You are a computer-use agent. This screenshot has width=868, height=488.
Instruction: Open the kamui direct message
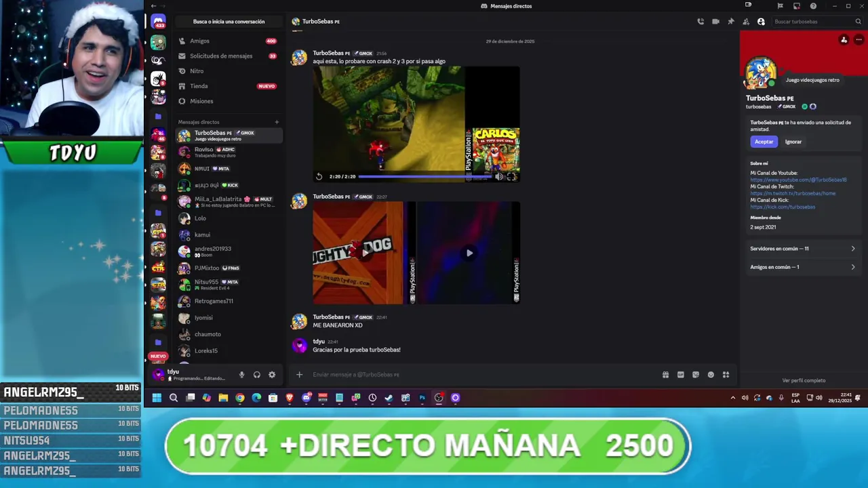tap(229, 235)
